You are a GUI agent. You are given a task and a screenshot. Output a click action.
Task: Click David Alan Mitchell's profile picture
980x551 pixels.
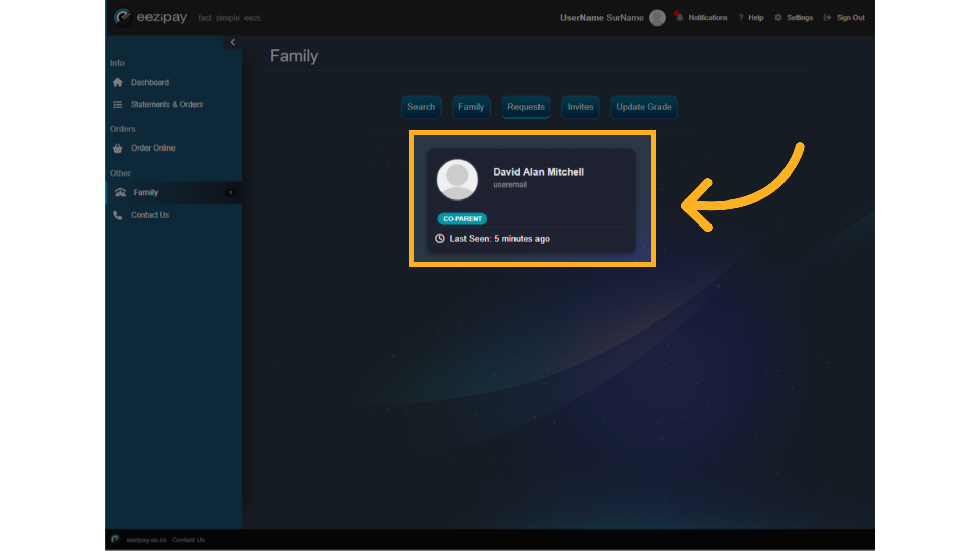(x=457, y=180)
